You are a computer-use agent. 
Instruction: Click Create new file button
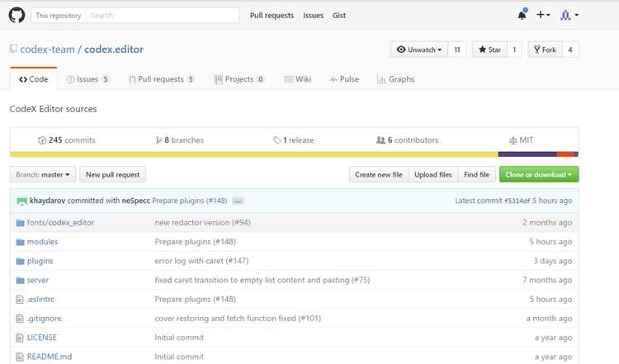[x=379, y=174]
